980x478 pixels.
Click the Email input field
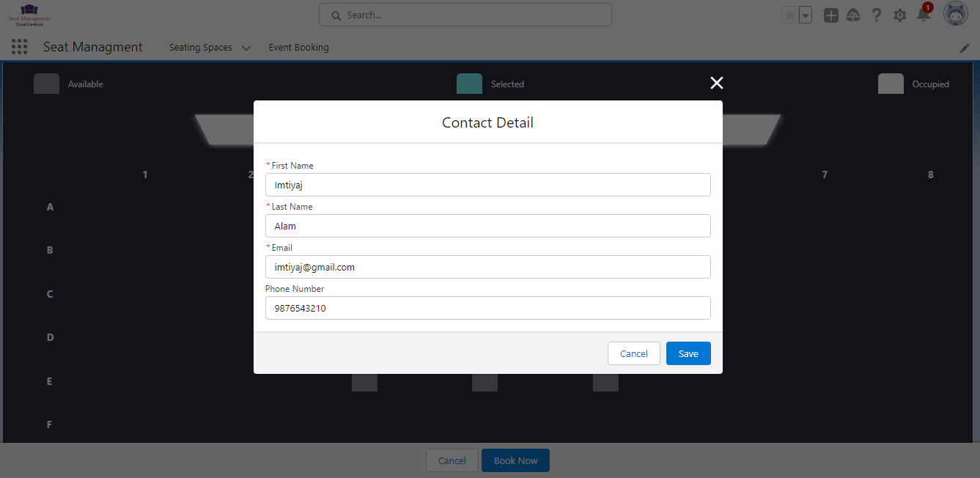click(x=487, y=267)
